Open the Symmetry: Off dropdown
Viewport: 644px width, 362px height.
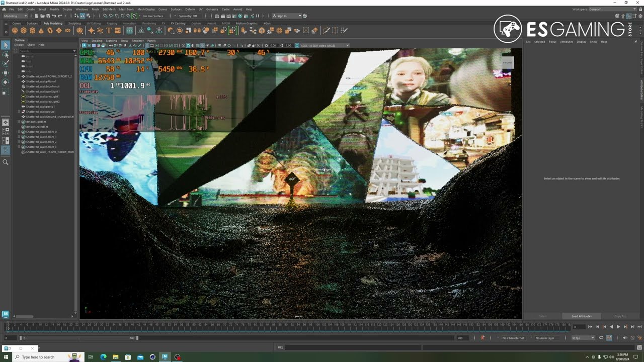(x=190, y=16)
